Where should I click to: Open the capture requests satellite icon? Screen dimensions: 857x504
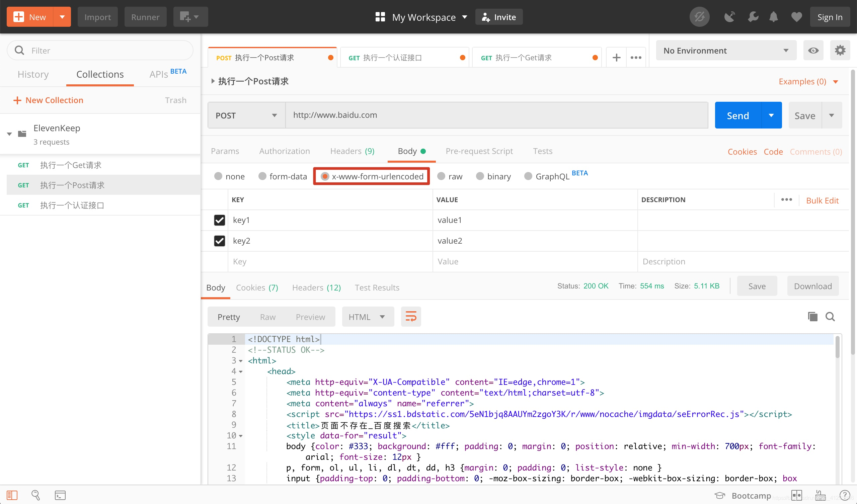(729, 17)
